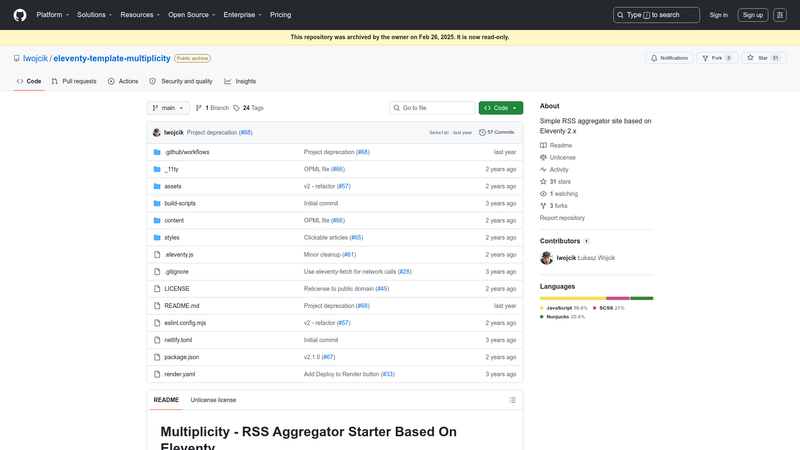800x450 pixels.
Task: Focus the Type to search field
Action: click(x=656, y=15)
